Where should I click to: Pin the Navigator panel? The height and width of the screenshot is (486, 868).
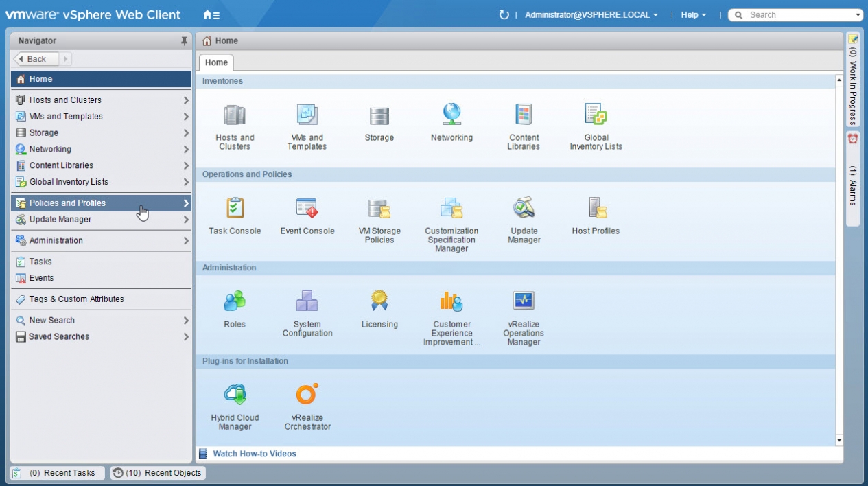[184, 41]
